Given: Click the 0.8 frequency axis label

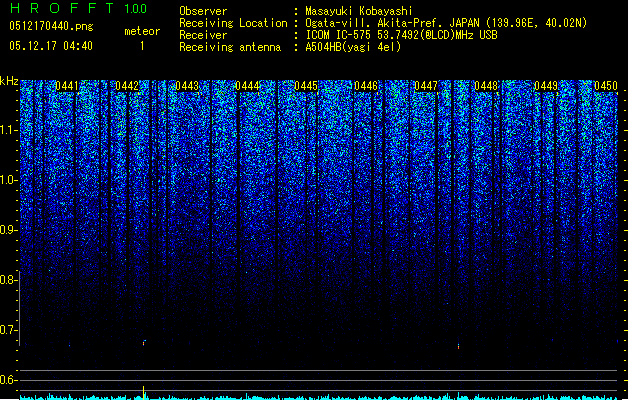Looking at the screenshot, I should (7, 280).
